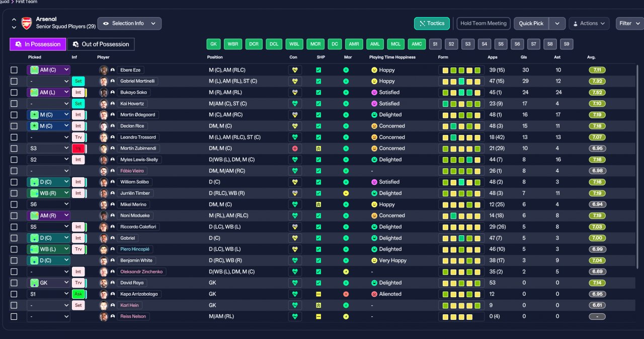Expand Gabriel Martinelli's picked position dropdown
Viewport: 644px width, 339px height.
coord(48,81)
